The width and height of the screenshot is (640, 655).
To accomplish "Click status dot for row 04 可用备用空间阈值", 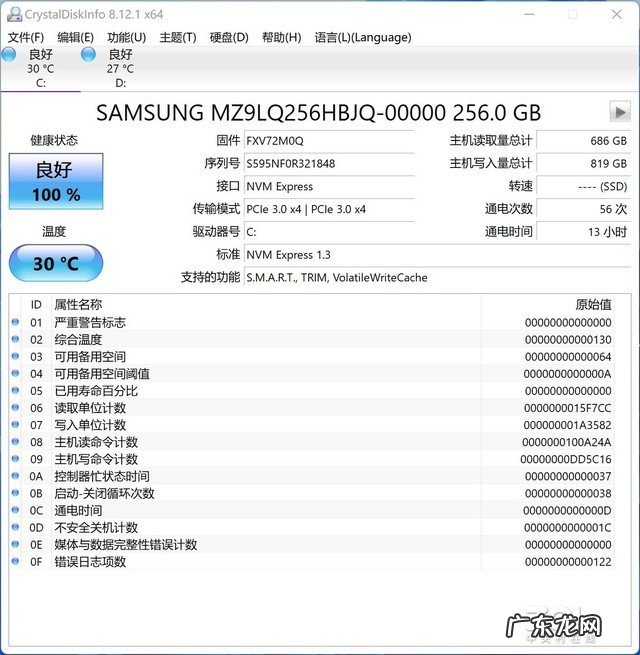I will point(15,373).
